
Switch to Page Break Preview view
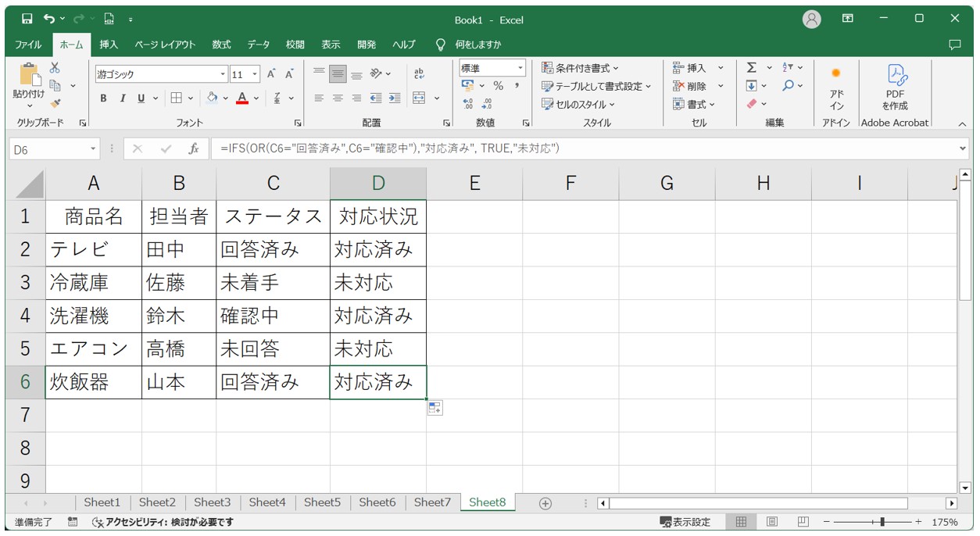pyautogui.click(x=803, y=522)
